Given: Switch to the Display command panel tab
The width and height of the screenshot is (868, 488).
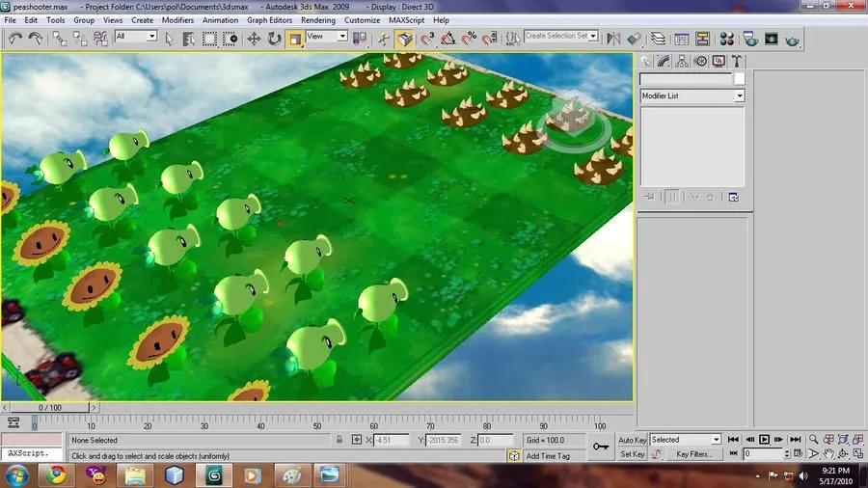Looking at the screenshot, I should point(719,61).
